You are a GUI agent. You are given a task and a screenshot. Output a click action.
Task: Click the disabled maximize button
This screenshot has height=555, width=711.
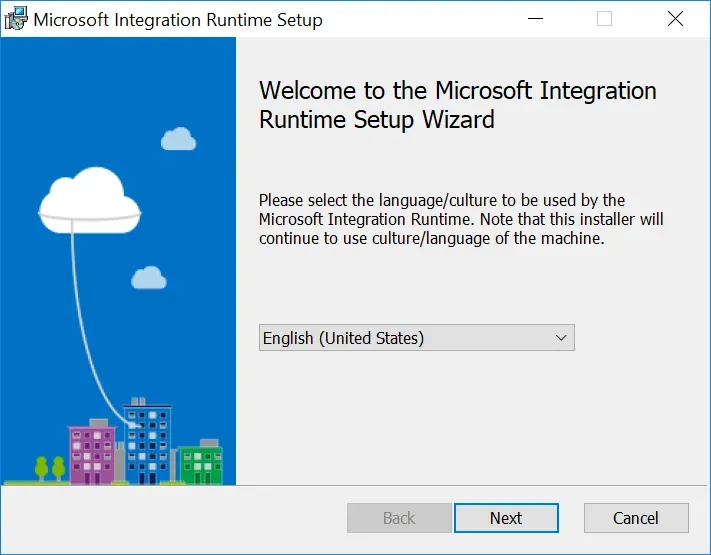(x=604, y=19)
